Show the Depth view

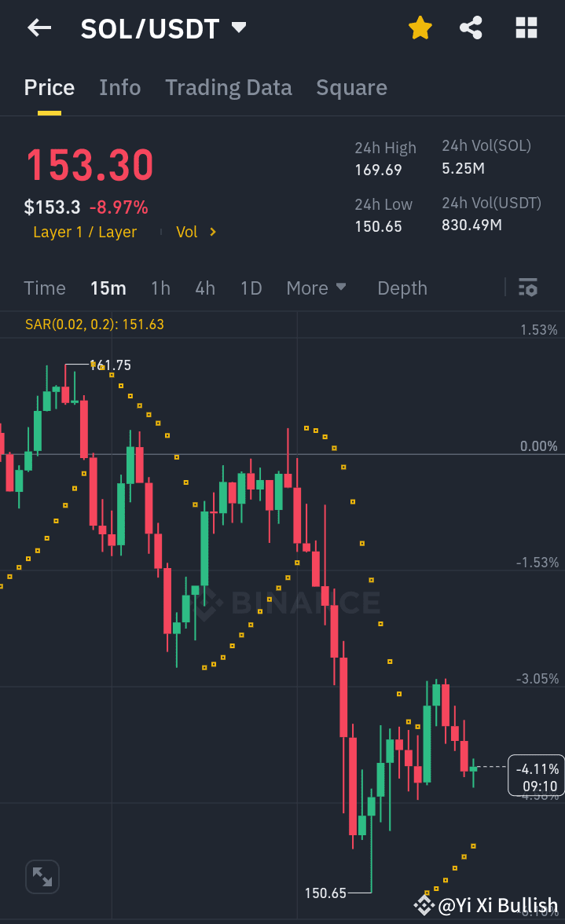click(x=402, y=288)
